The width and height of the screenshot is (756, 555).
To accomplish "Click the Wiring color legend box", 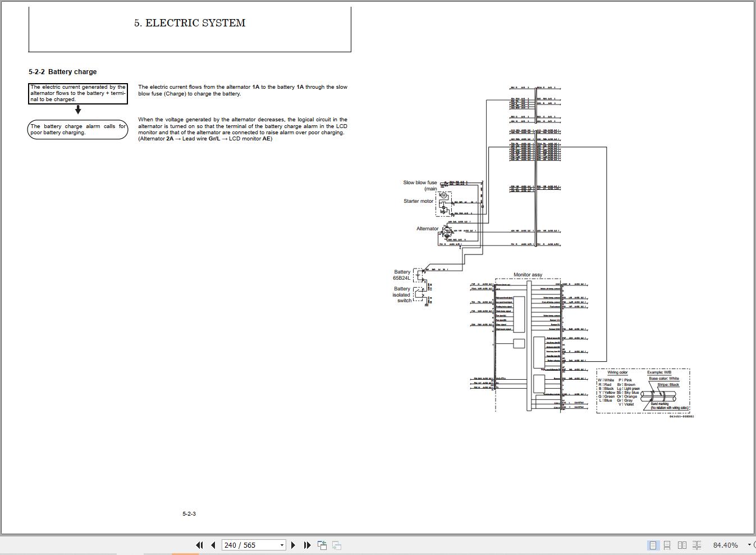I will pos(643,391).
